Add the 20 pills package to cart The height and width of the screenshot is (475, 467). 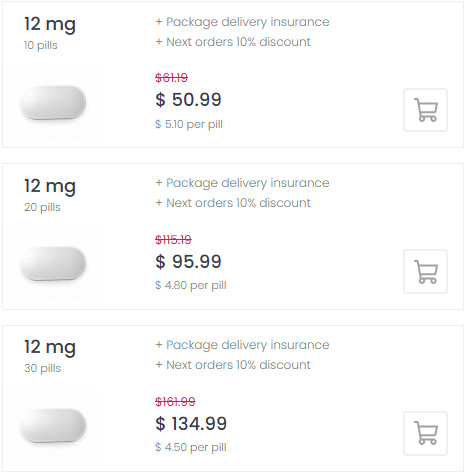[425, 271]
